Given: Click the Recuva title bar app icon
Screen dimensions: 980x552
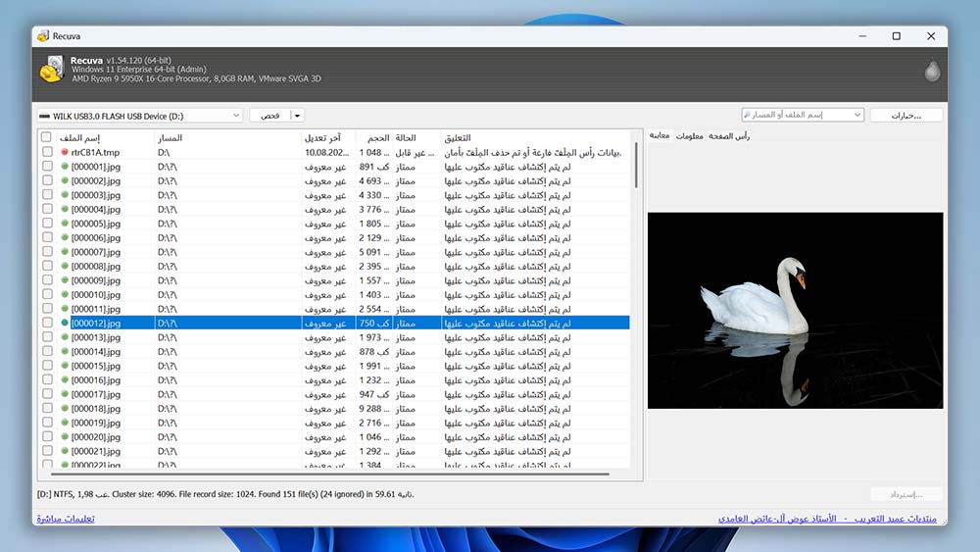Looking at the screenshot, I should coord(42,36).
